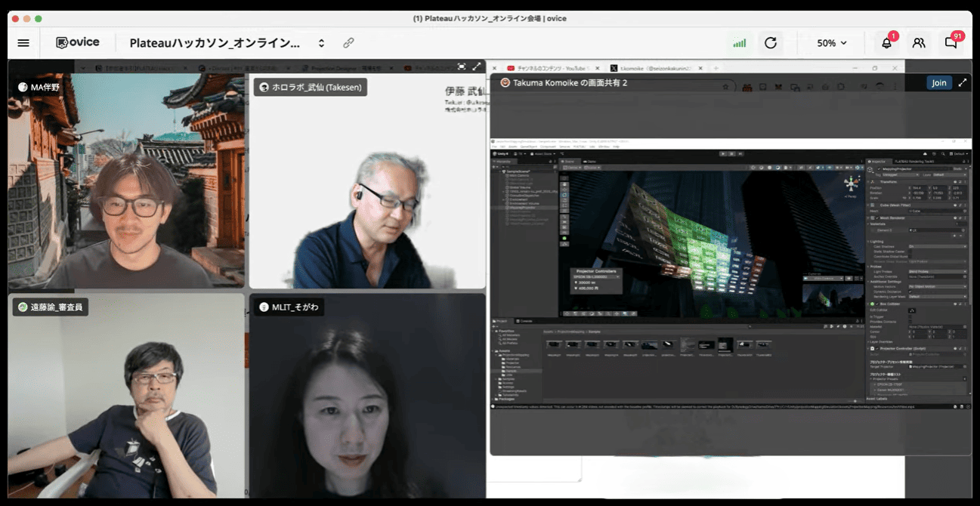This screenshot has height=506, width=980.
Task: Reload the space with the refresh icon
Action: (770, 43)
